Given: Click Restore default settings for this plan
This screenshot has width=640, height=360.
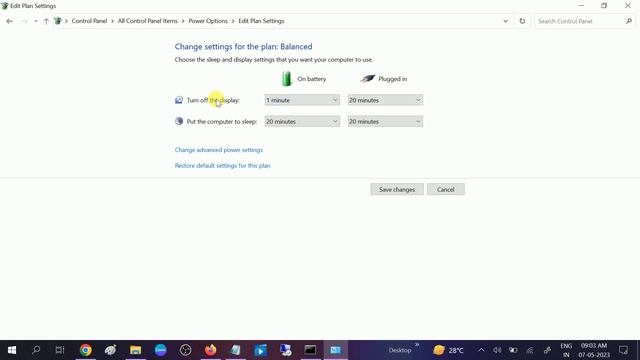Looking at the screenshot, I should click(x=222, y=165).
